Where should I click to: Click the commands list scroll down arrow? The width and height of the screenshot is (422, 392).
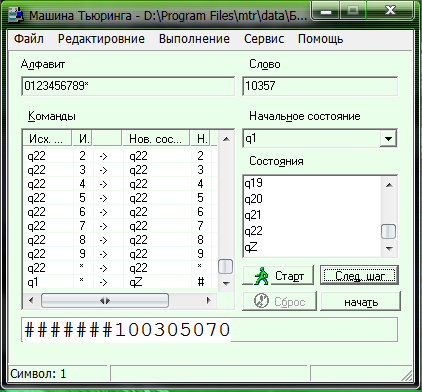coord(226,284)
